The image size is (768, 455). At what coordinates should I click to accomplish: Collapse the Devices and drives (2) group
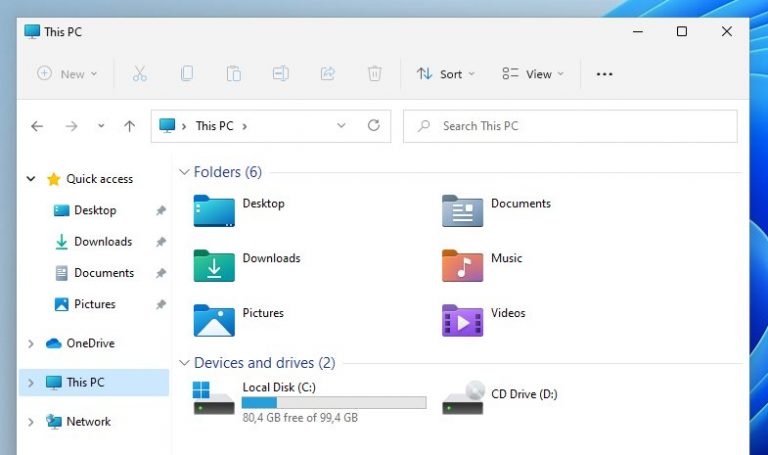pyautogui.click(x=184, y=363)
